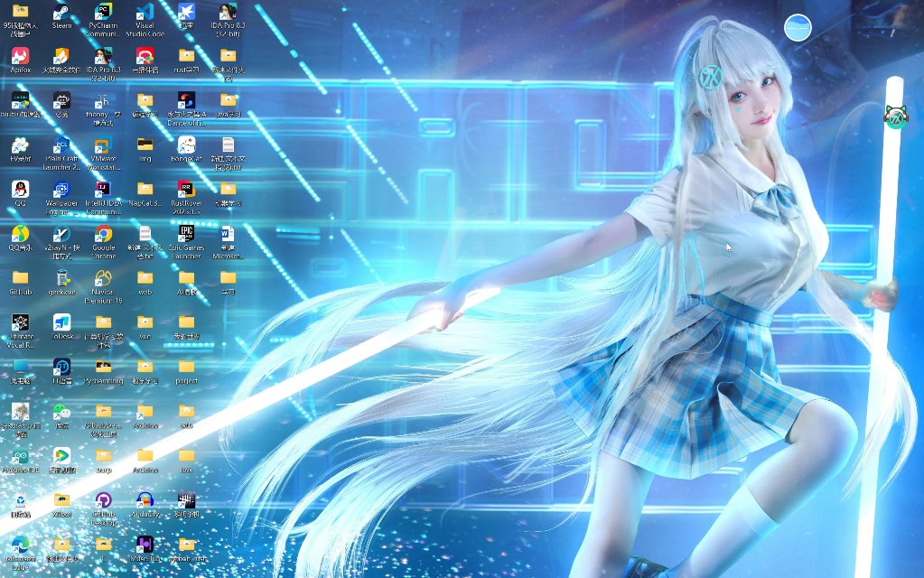The height and width of the screenshot is (578, 924).
Task: Select the Visual Studio Code icon
Action: click(145, 13)
